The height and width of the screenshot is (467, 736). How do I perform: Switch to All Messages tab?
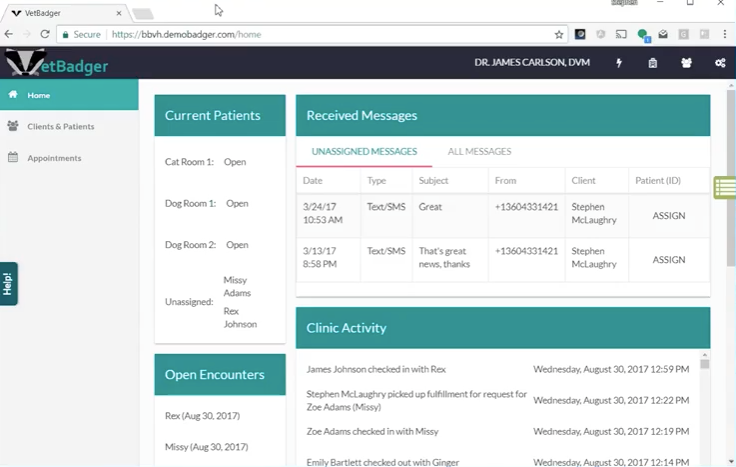(479, 152)
